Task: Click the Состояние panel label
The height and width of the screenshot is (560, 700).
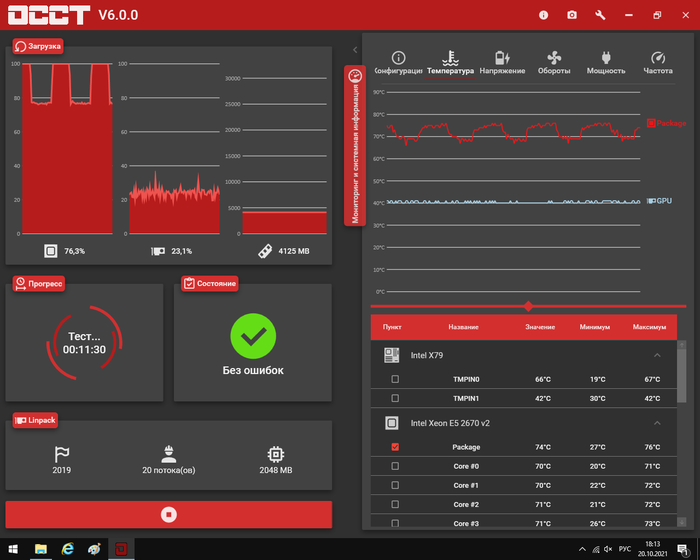Action: click(x=210, y=284)
